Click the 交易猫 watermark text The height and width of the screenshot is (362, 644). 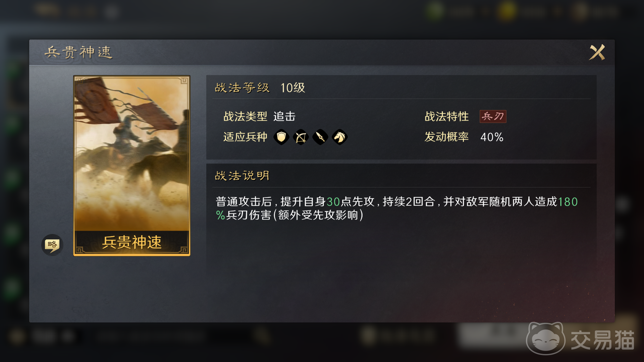[x=602, y=340]
